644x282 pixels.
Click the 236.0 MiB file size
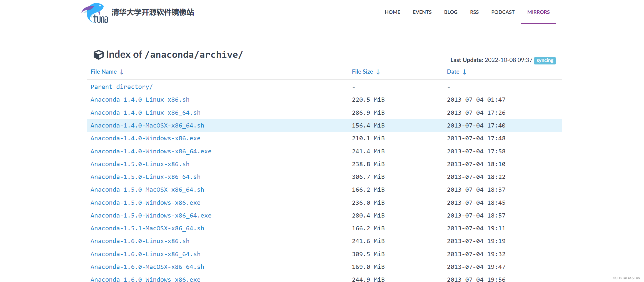click(x=368, y=203)
